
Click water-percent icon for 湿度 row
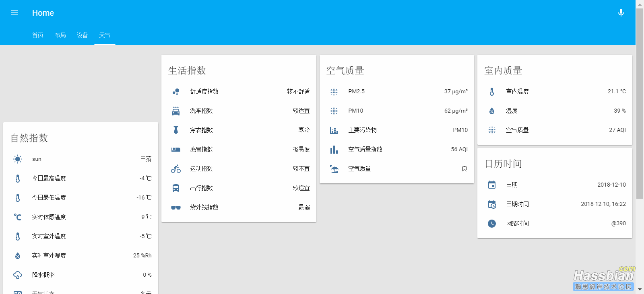click(492, 111)
